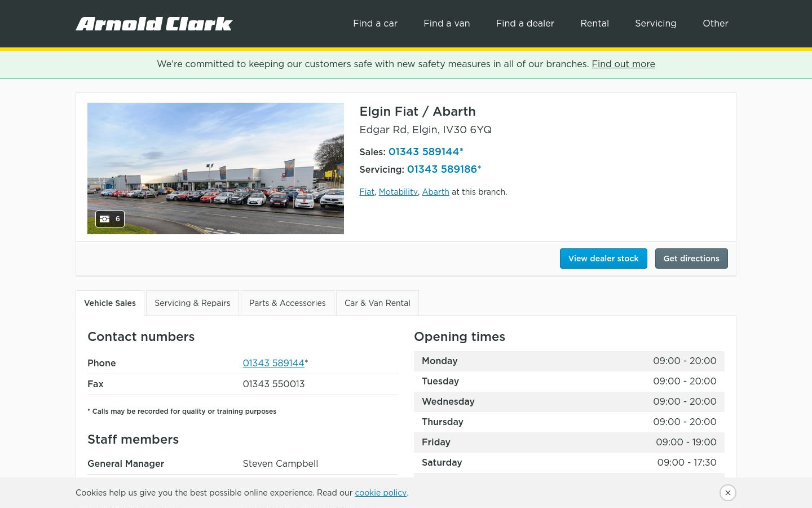Viewport: 812px width, 508px height.
Task: Open the Rental menu
Action: coord(594,24)
